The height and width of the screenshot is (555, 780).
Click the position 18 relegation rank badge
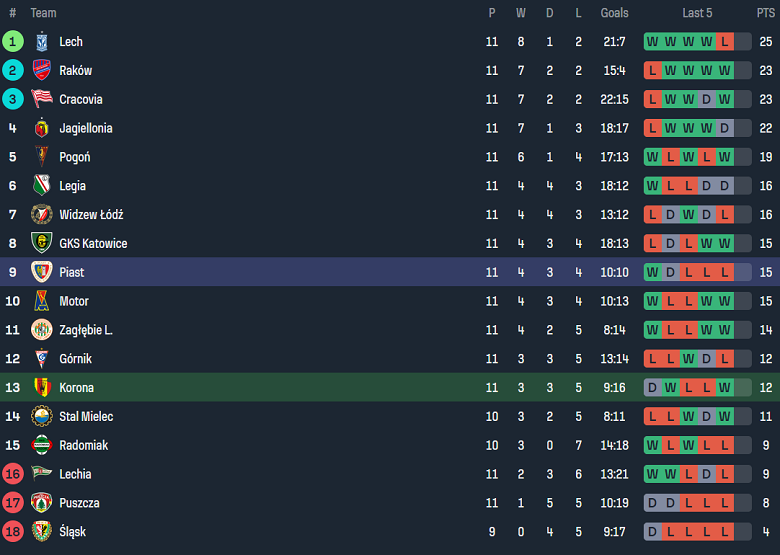coord(12,531)
